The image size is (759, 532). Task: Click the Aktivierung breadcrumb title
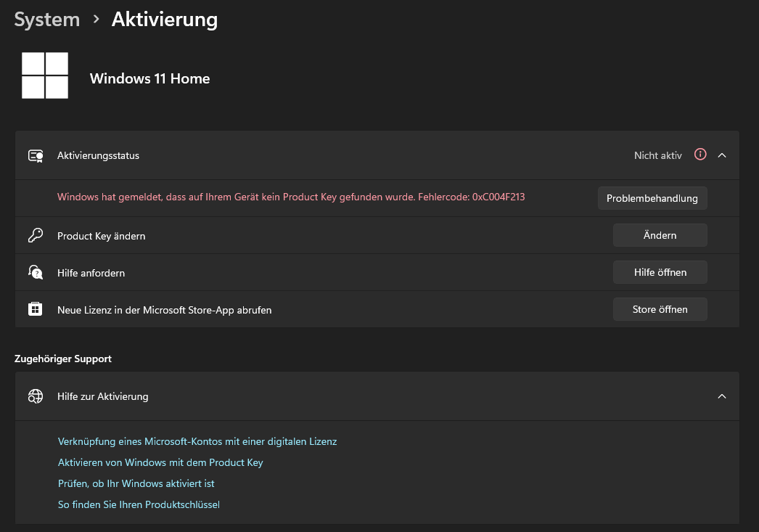pyautogui.click(x=165, y=20)
